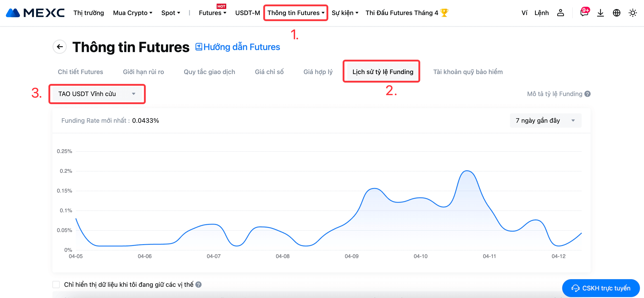This screenshot has height=298, width=644.
Task: Expand the Thông tin Futures menu
Action: click(x=296, y=13)
